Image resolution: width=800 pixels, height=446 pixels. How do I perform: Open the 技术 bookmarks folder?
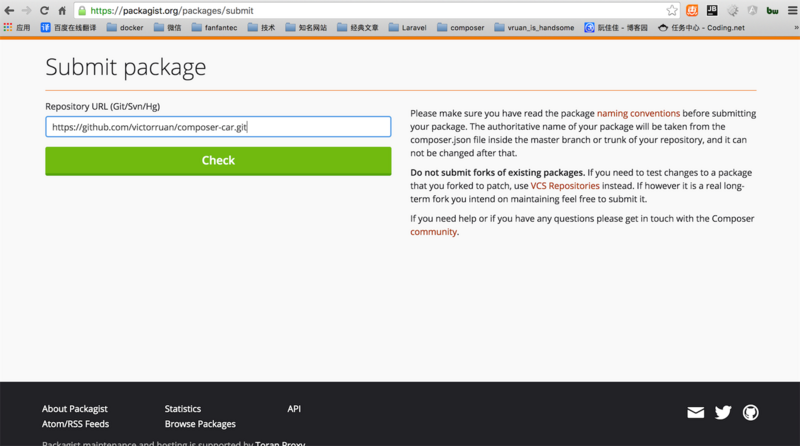pos(262,28)
